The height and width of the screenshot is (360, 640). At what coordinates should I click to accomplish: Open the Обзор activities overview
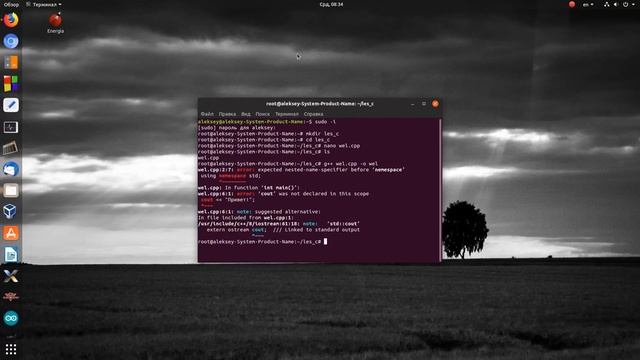click(x=11, y=4)
